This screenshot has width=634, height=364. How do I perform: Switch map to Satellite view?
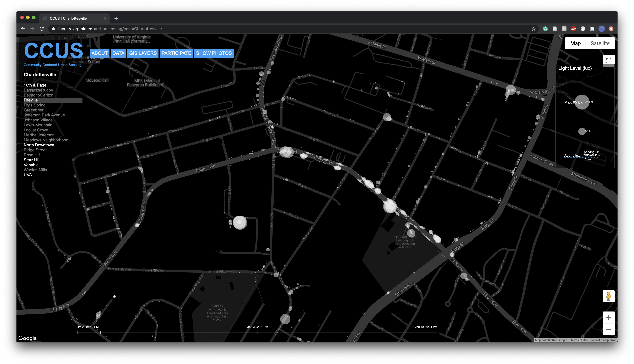click(600, 43)
